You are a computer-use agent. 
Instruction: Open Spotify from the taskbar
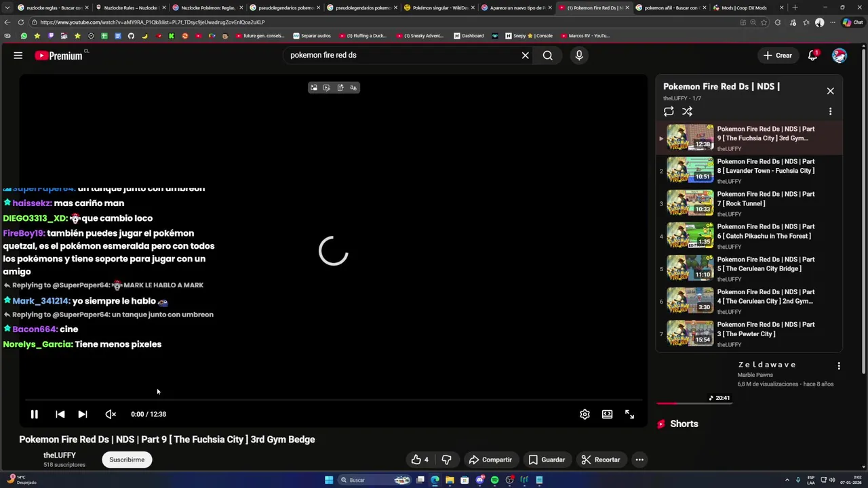click(494, 480)
